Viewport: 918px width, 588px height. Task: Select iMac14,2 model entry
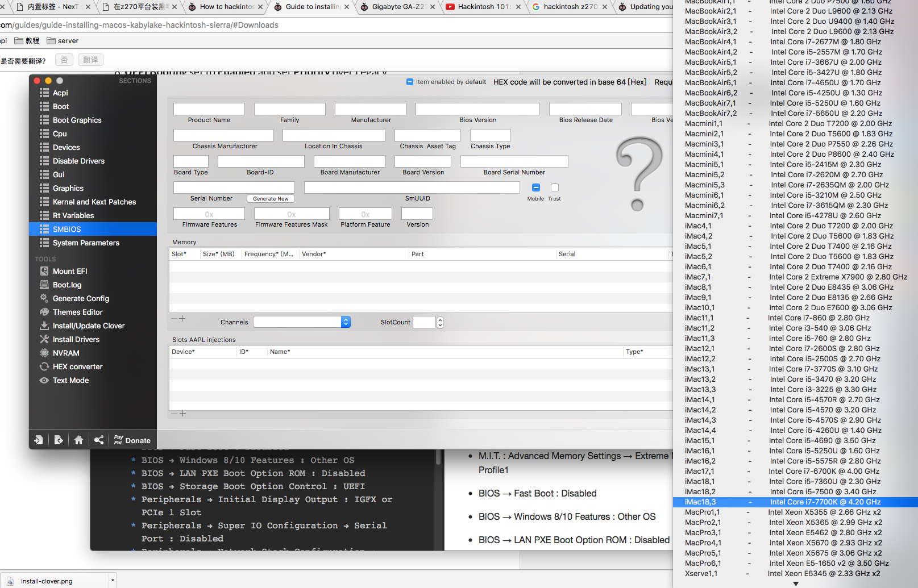(x=795, y=410)
